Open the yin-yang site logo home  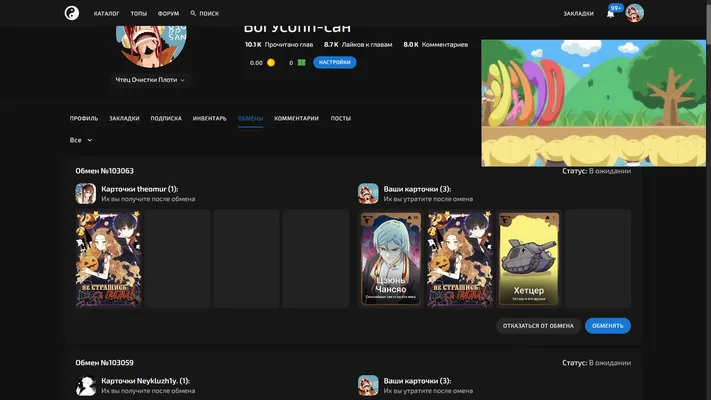[72, 13]
